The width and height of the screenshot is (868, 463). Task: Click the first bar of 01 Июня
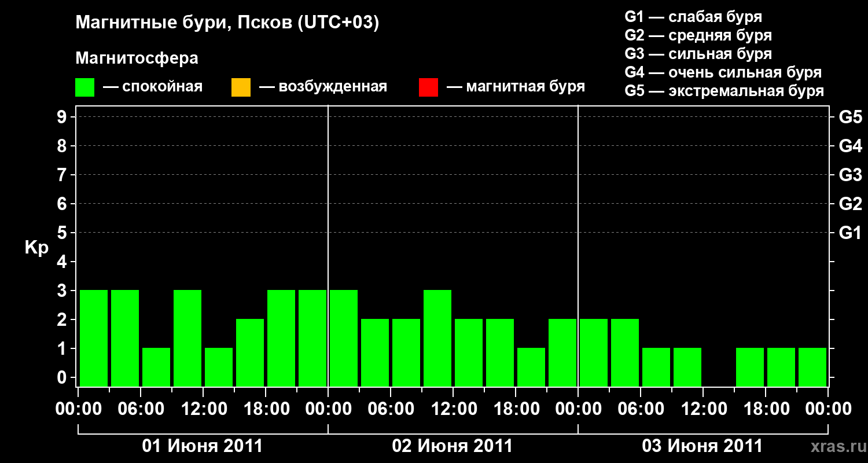pyautogui.click(x=94, y=338)
